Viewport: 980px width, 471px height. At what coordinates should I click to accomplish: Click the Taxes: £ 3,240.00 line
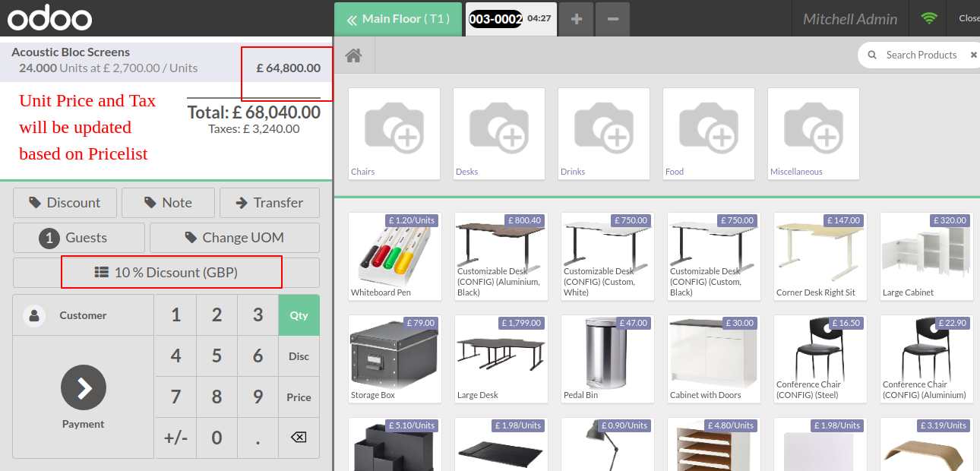tap(254, 129)
